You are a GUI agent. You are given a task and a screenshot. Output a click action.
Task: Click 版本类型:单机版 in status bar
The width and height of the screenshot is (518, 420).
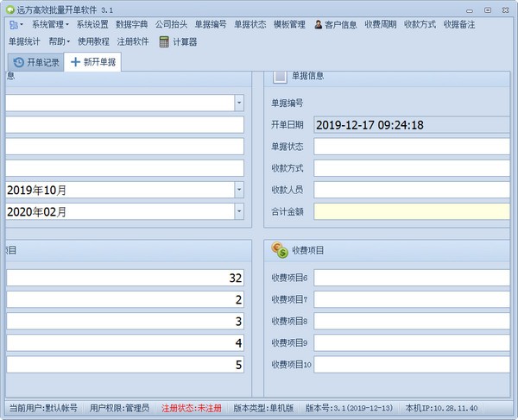[x=263, y=408]
